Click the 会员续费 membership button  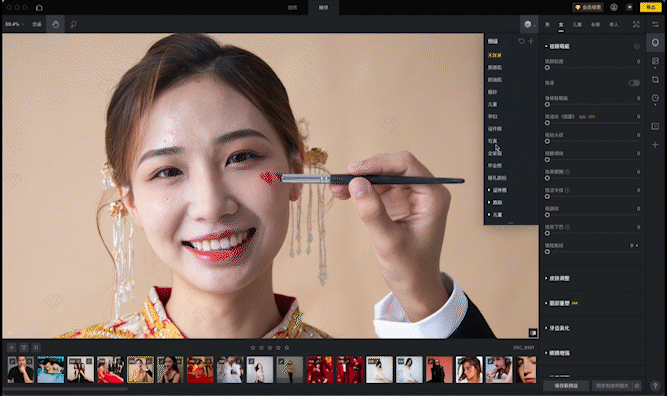[x=587, y=7]
